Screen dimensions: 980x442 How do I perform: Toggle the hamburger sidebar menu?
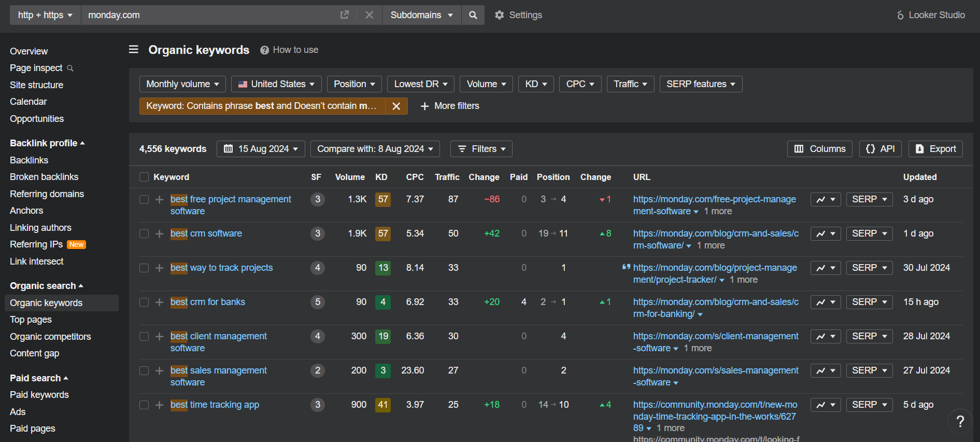point(134,49)
